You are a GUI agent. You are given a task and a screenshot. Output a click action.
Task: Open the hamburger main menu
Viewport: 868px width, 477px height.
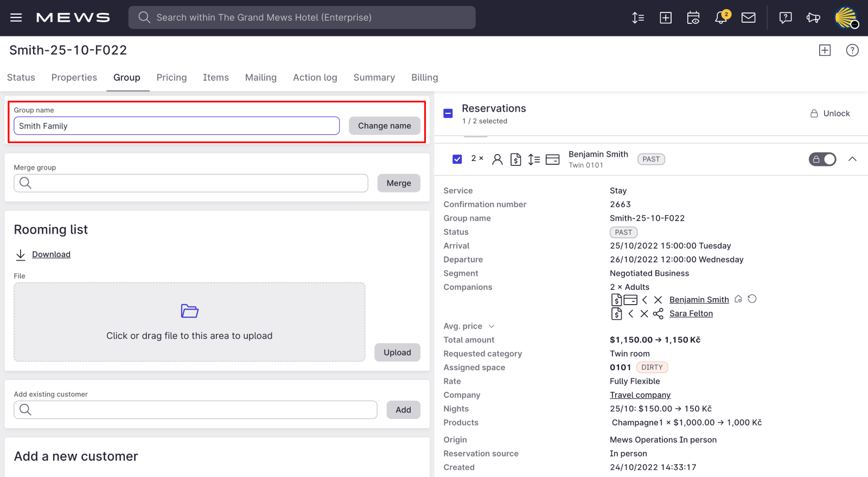pyautogui.click(x=16, y=17)
